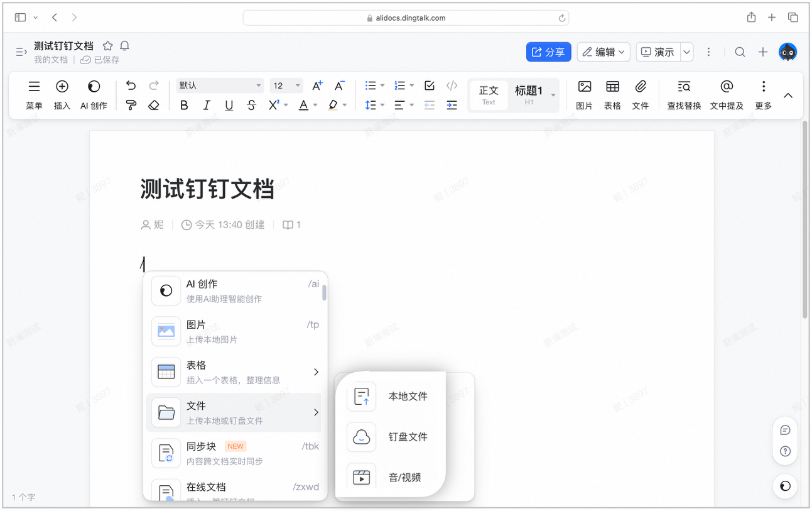
Task: Click the blue 分享 button
Action: 548,52
